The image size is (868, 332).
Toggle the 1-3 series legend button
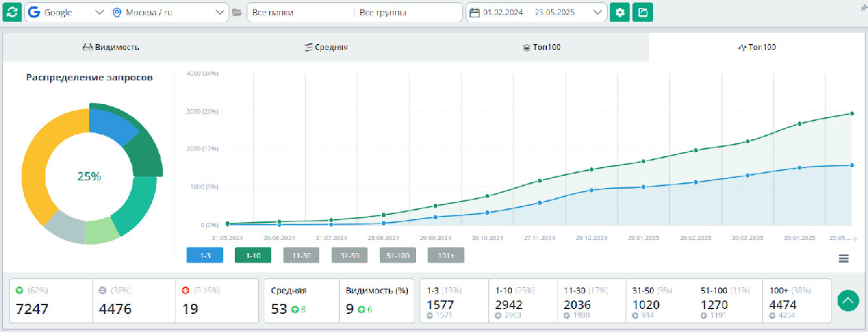[204, 255]
